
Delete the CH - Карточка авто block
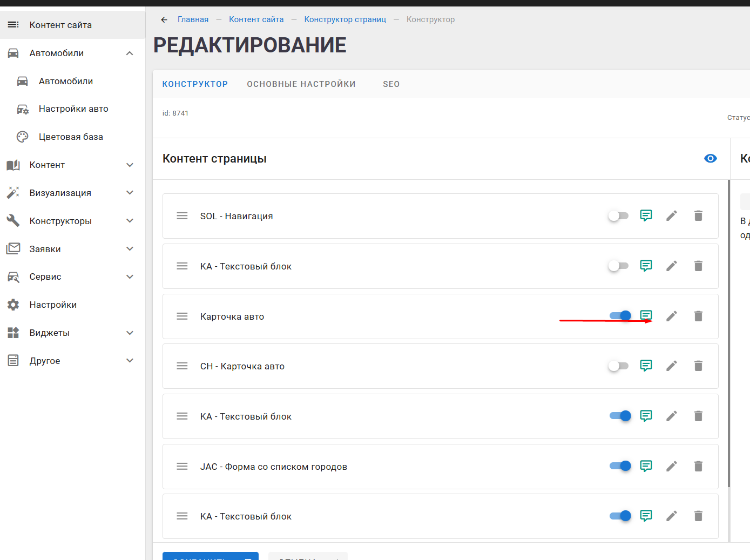(698, 366)
